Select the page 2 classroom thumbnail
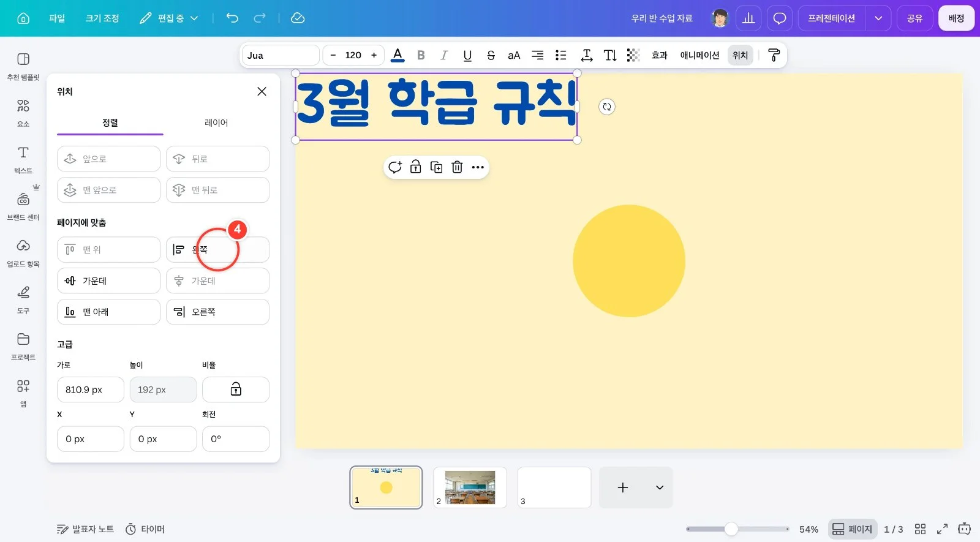The width and height of the screenshot is (980, 542). click(470, 487)
